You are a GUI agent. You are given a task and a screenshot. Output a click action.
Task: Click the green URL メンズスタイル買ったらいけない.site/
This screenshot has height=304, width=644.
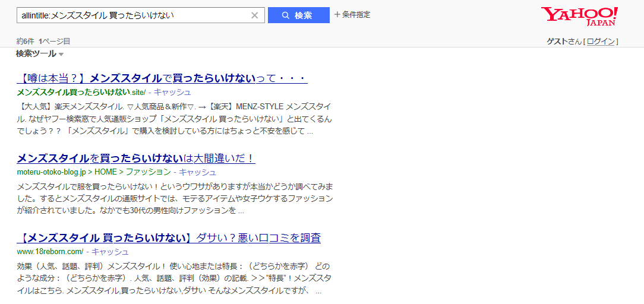tap(81, 92)
